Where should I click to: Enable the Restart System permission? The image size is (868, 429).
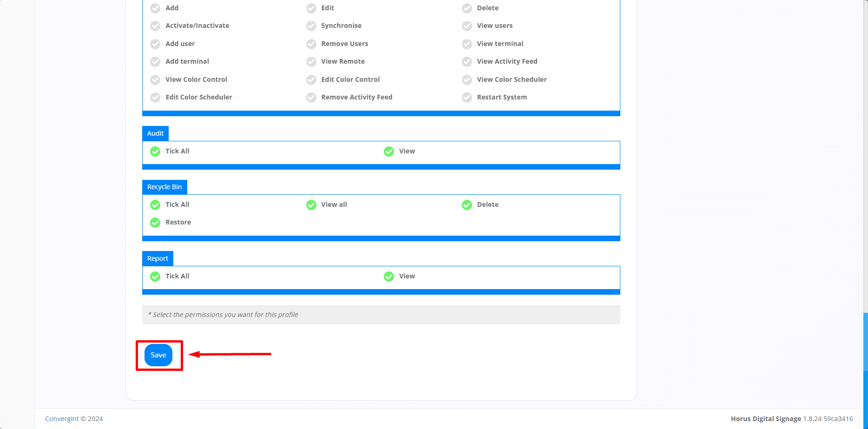[x=467, y=98]
